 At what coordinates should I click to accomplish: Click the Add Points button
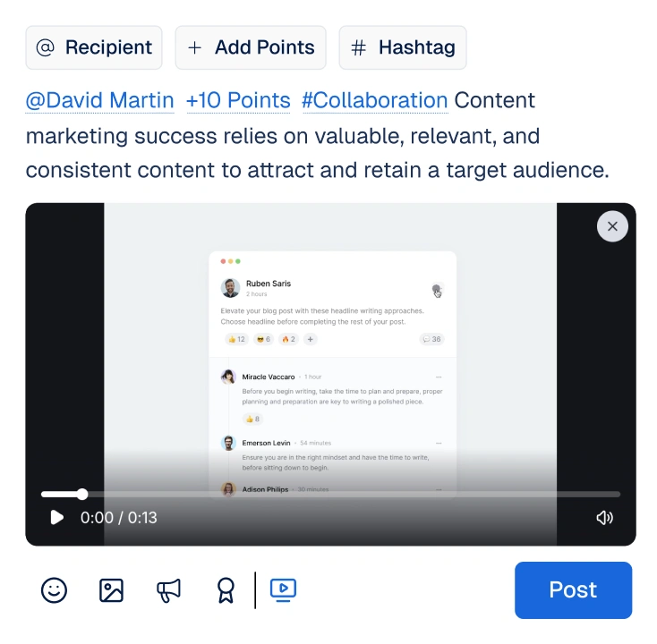251,47
